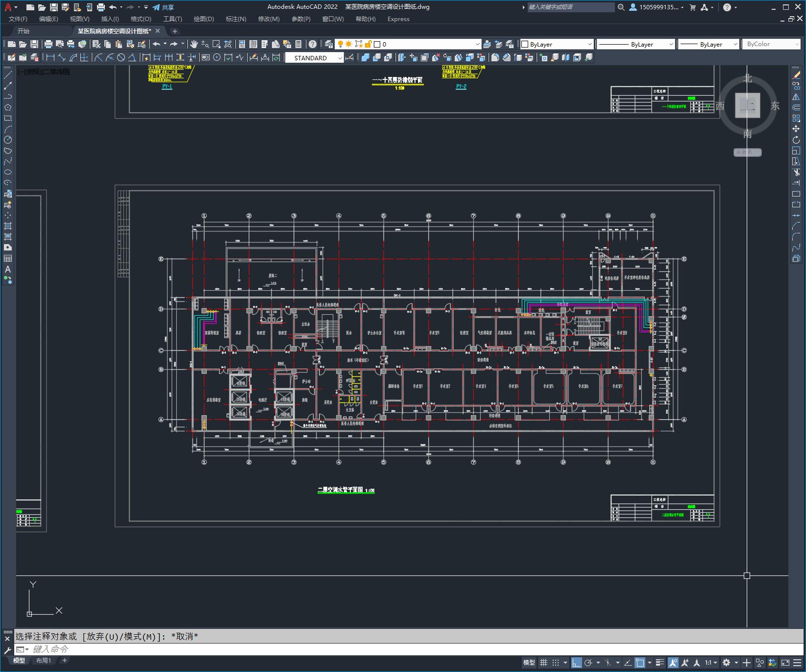Toggle 2D object snap in status bar
Image resolution: width=806 pixels, height=672 pixels.
(x=640, y=663)
